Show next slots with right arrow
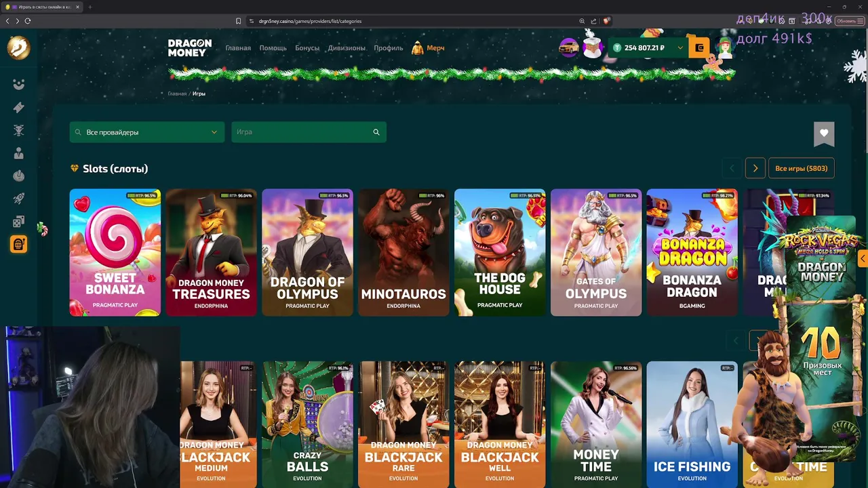This screenshot has width=868, height=488. click(755, 168)
